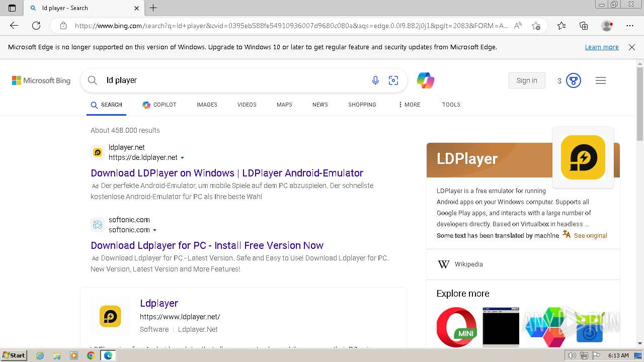Switch to the IMAGES tab
This screenshot has height=362, width=644.
tap(207, 105)
